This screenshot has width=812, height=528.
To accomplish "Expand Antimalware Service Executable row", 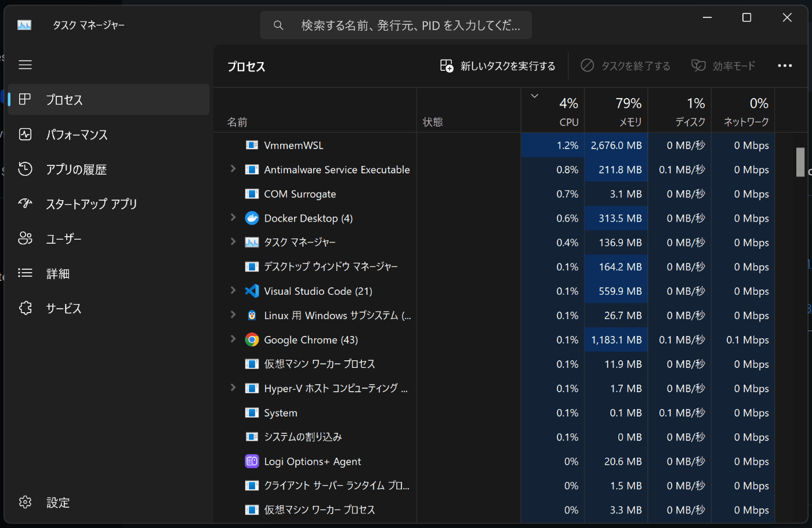I will coord(233,169).
